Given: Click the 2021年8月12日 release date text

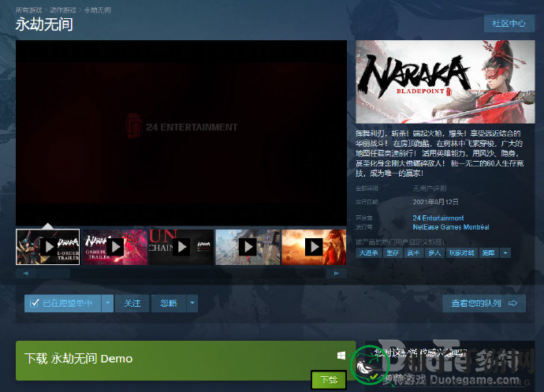Looking at the screenshot, I should click(x=436, y=202).
